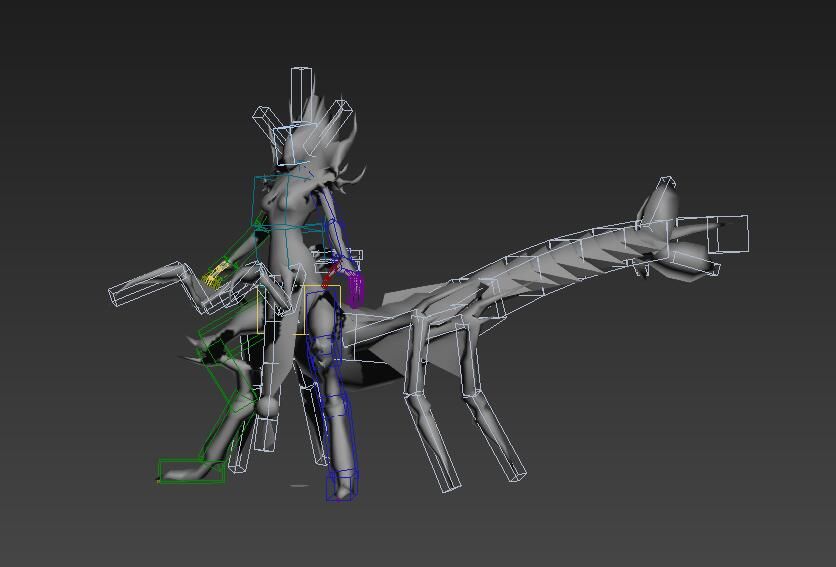Screen dimensions: 836x567
Task: Pick the yellow finger bones
Action: point(214,276)
